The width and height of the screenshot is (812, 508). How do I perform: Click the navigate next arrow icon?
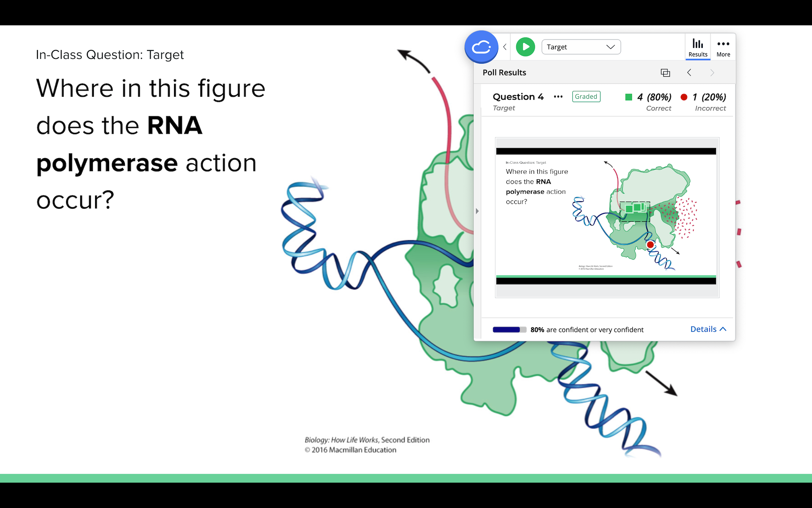click(x=712, y=73)
